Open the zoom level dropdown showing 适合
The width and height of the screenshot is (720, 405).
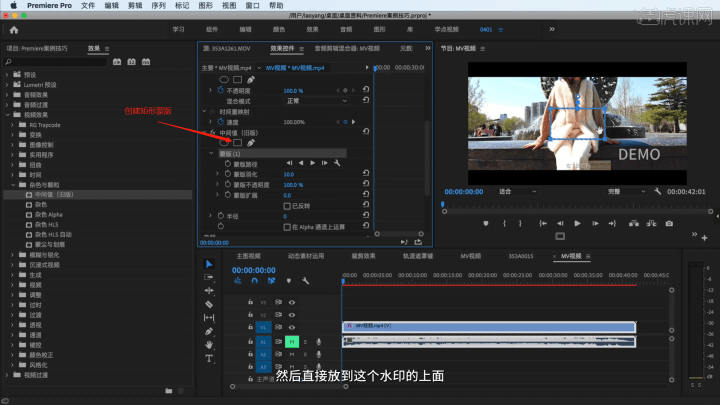[517, 191]
